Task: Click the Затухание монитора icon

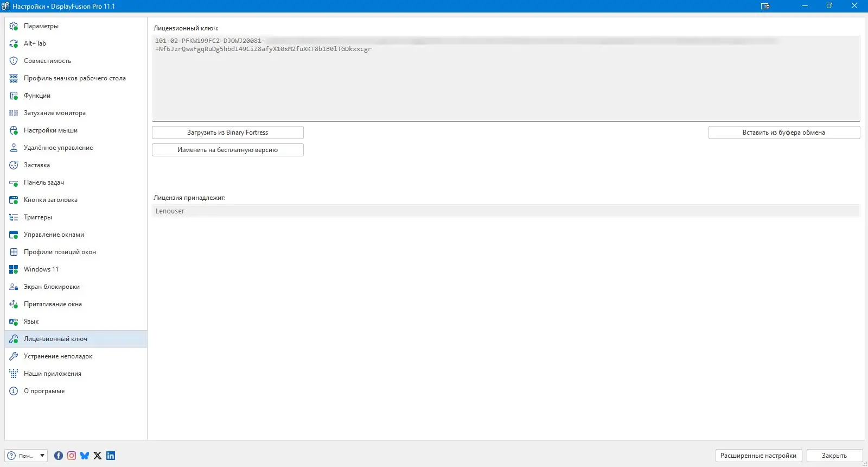Action: click(14, 113)
